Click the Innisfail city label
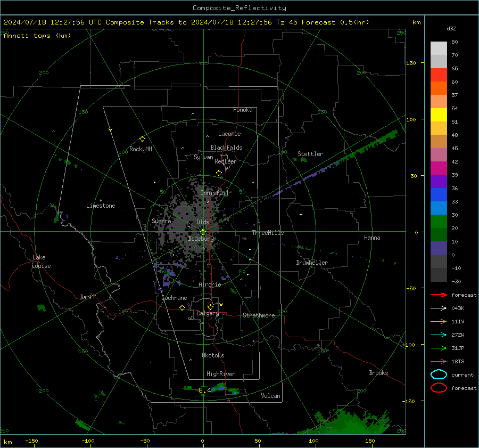This screenshot has height=448, width=479. [214, 193]
